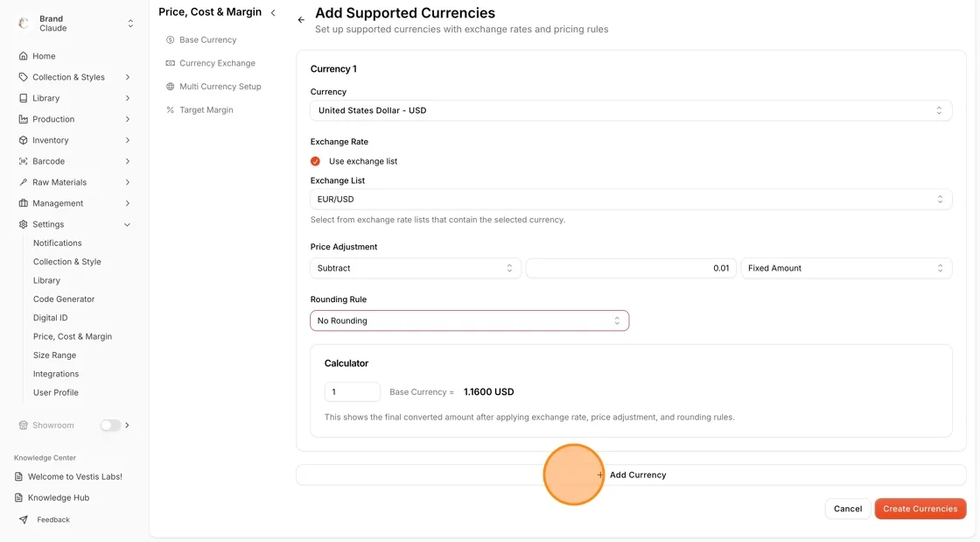980x542 pixels.
Task: Click the Barcode scanner icon
Action: pyautogui.click(x=23, y=161)
